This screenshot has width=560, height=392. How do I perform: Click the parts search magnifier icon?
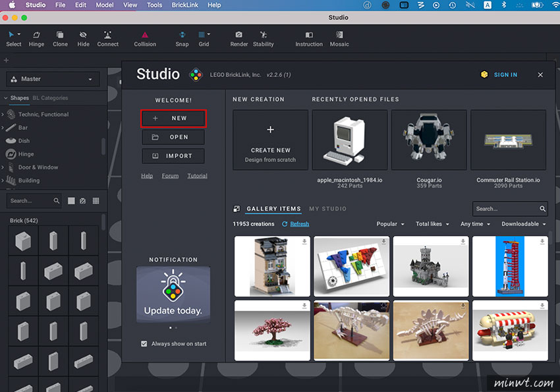(x=57, y=201)
